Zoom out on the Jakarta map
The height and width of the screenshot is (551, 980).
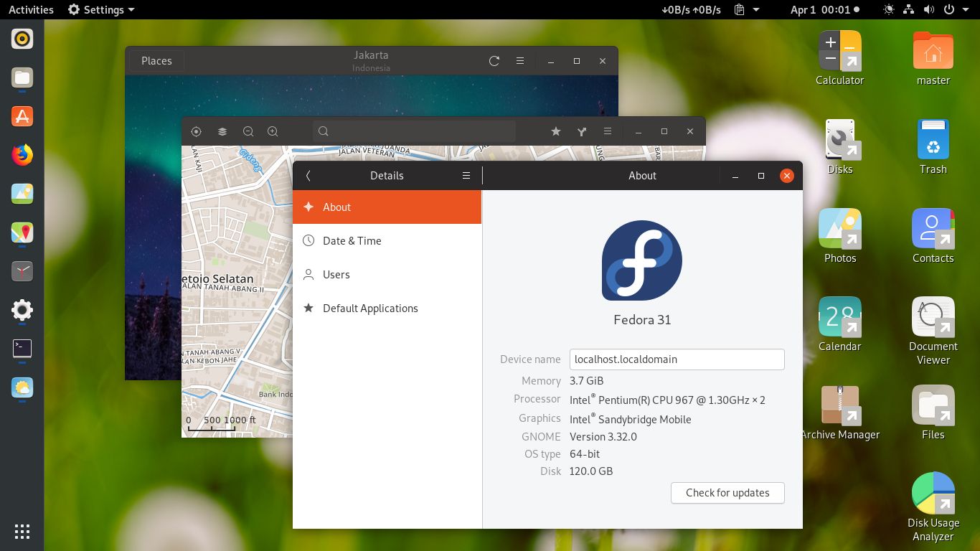(248, 131)
